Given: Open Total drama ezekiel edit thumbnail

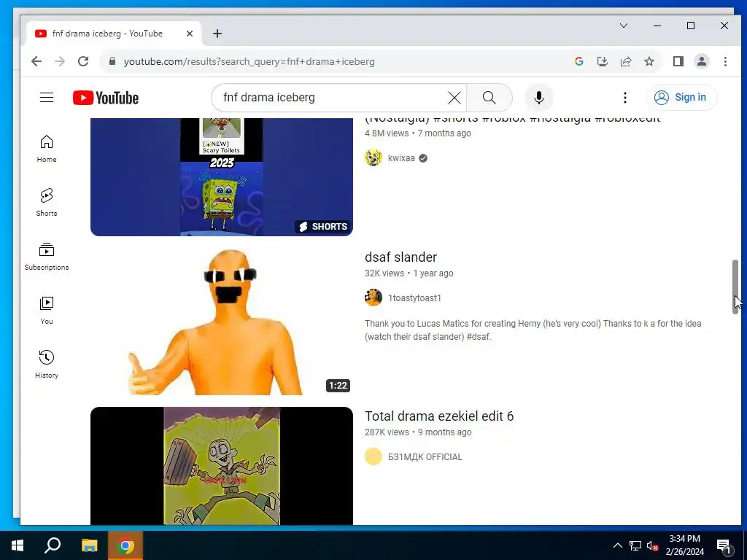Looking at the screenshot, I should (222, 466).
